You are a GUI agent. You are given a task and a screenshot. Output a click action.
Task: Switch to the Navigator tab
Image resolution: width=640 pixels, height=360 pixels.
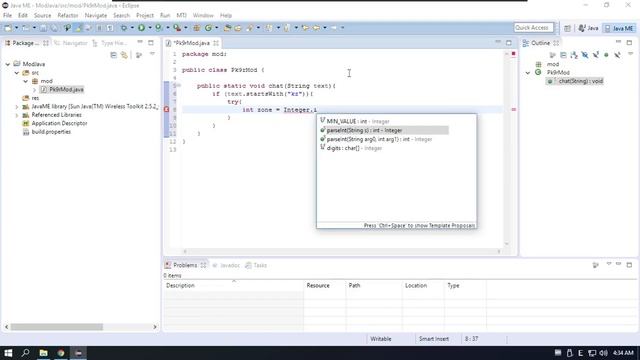point(71,43)
